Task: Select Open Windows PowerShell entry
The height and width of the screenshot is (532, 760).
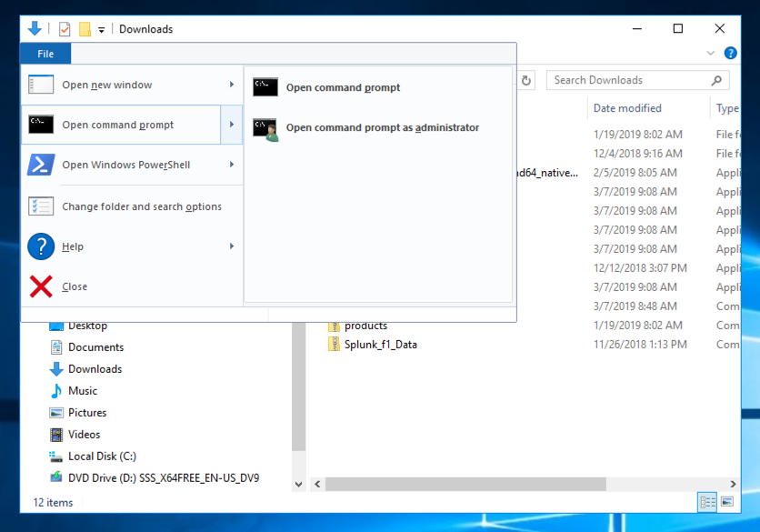Action: pyautogui.click(x=121, y=165)
